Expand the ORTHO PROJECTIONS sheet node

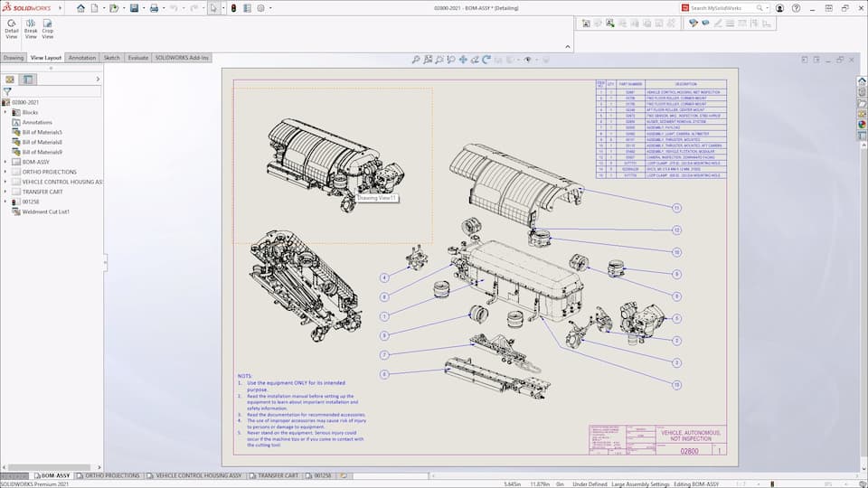coord(5,172)
